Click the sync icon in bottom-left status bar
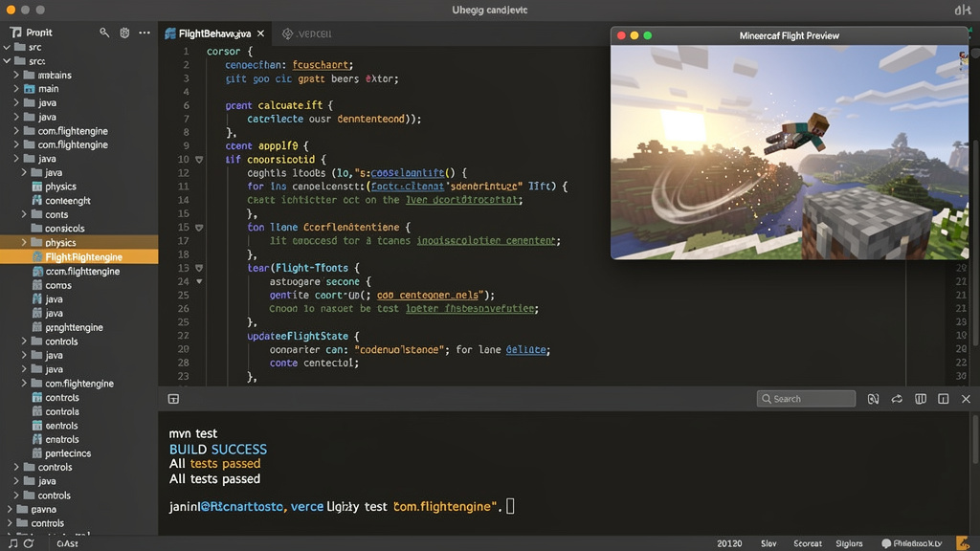Viewport: 980px width, 551px height. pos(29,543)
